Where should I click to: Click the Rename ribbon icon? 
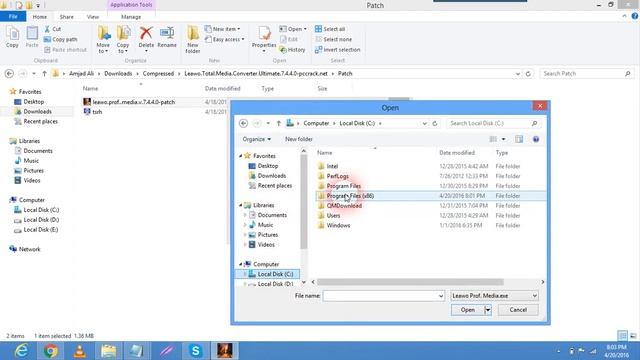click(x=167, y=37)
